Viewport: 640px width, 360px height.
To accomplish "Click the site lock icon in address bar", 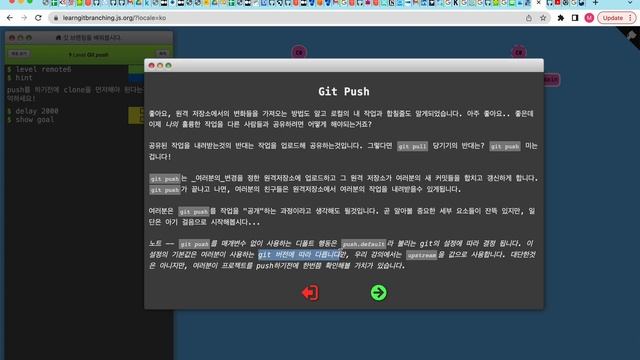I will (x=56, y=18).
